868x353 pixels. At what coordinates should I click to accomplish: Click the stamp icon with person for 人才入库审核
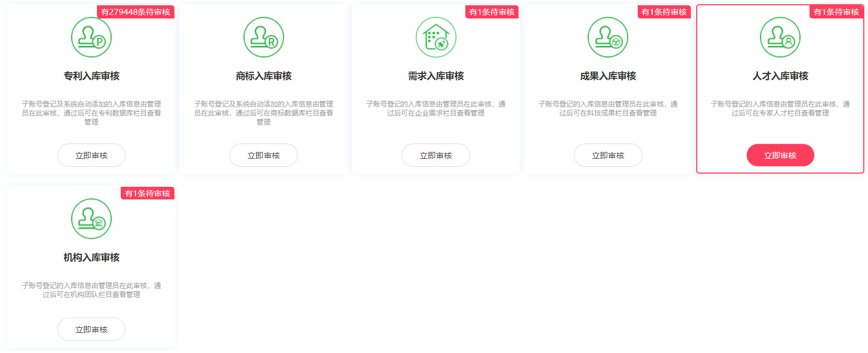click(x=780, y=37)
